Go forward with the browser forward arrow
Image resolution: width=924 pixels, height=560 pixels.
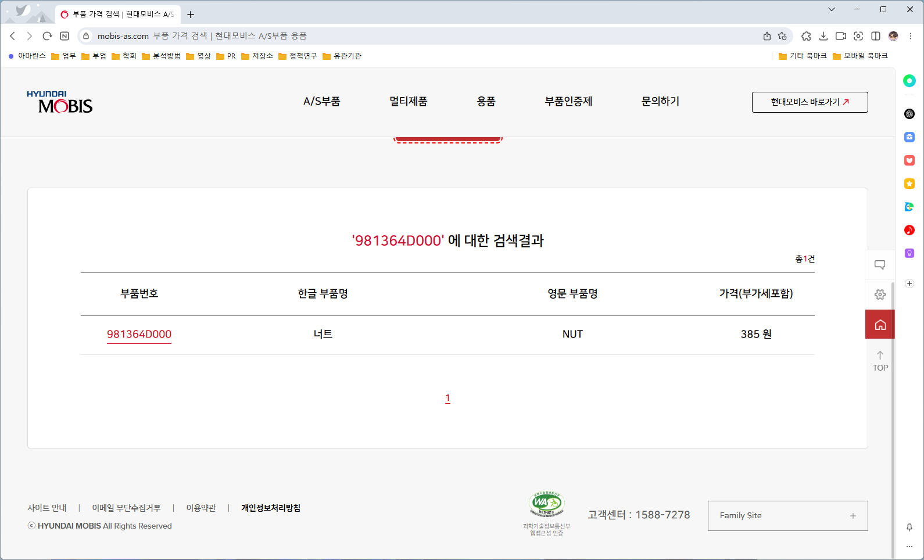pos(30,36)
